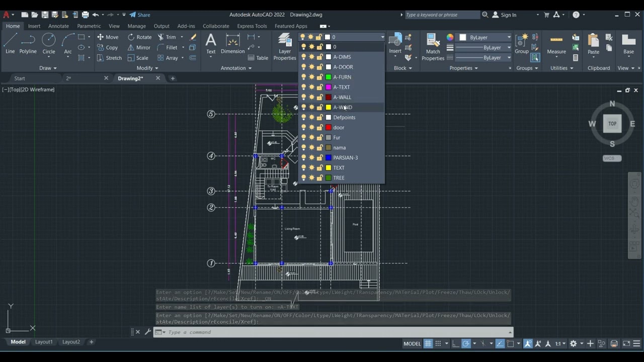
Task: Click the Paste clipboard icon
Action: coord(594,43)
